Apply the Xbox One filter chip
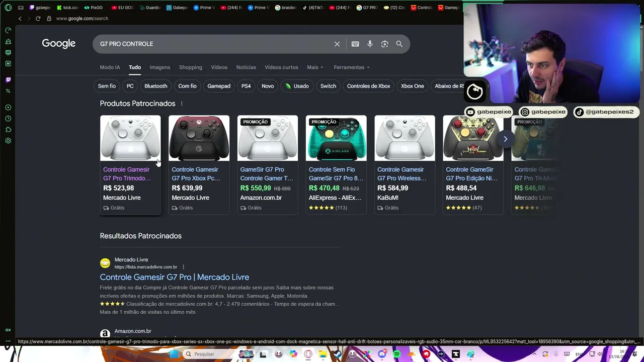Image resolution: width=644 pixels, height=362 pixels. pyautogui.click(x=412, y=86)
